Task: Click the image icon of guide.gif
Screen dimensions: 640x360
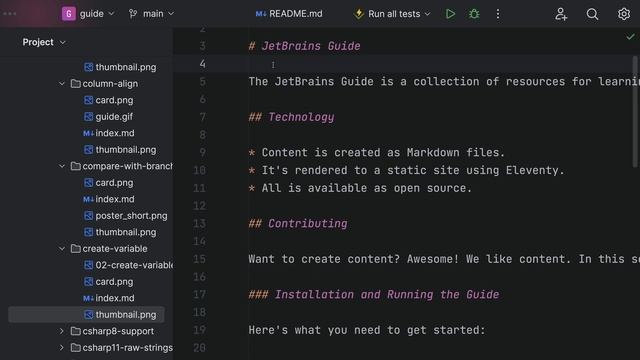Action: tap(89, 117)
